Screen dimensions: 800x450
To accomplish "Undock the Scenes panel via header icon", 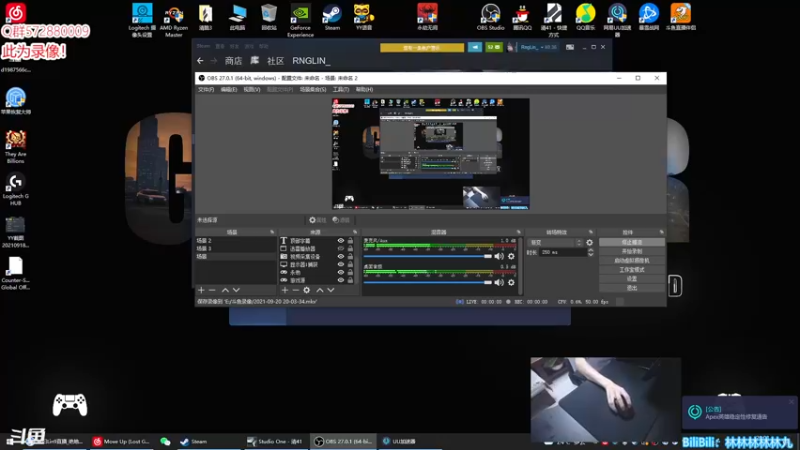I will tap(272, 232).
